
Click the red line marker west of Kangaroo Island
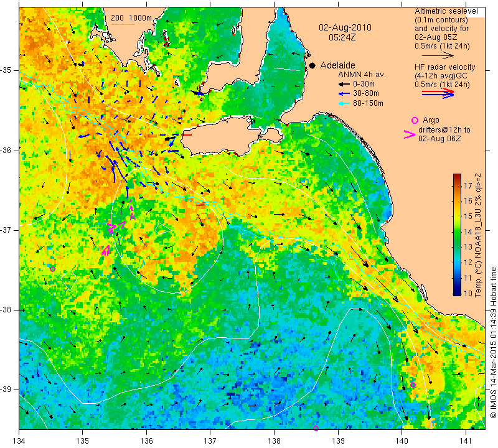click(x=186, y=135)
